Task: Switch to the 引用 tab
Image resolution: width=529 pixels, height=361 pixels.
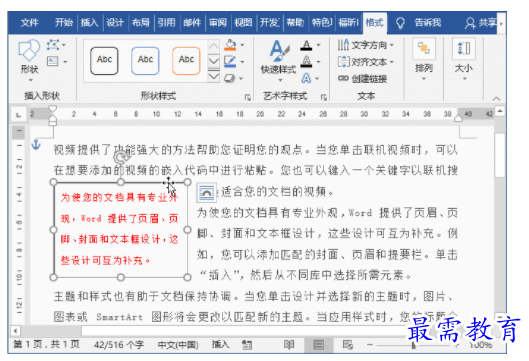Action: click(166, 23)
